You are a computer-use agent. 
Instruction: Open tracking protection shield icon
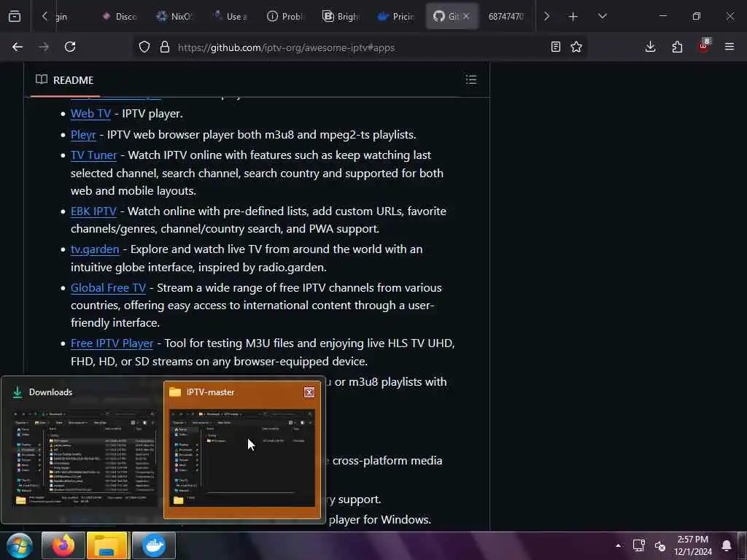(x=144, y=47)
